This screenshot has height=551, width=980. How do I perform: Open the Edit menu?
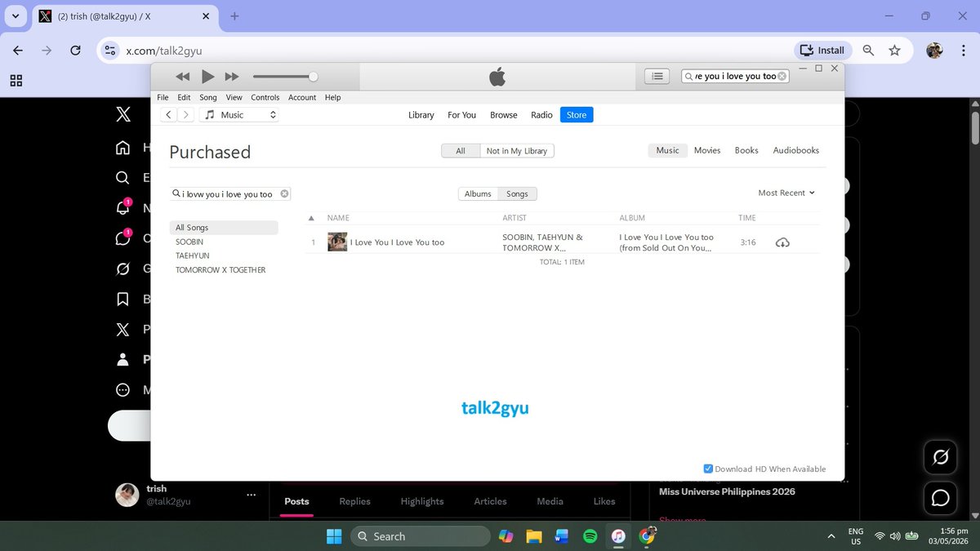pyautogui.click(x=184, y=97)
